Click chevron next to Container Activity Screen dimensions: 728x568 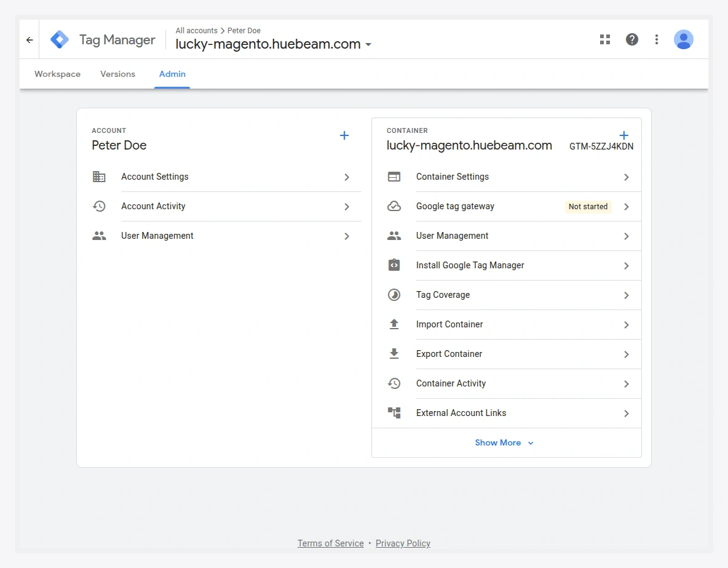coord(627,384)
